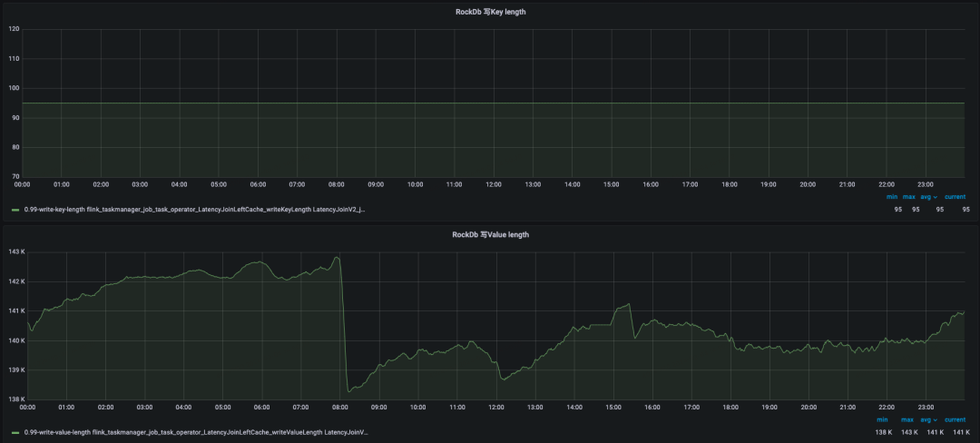Click the 138 K min value in Value legend
This screenshot has height=443, width=980.
(886, 432)
